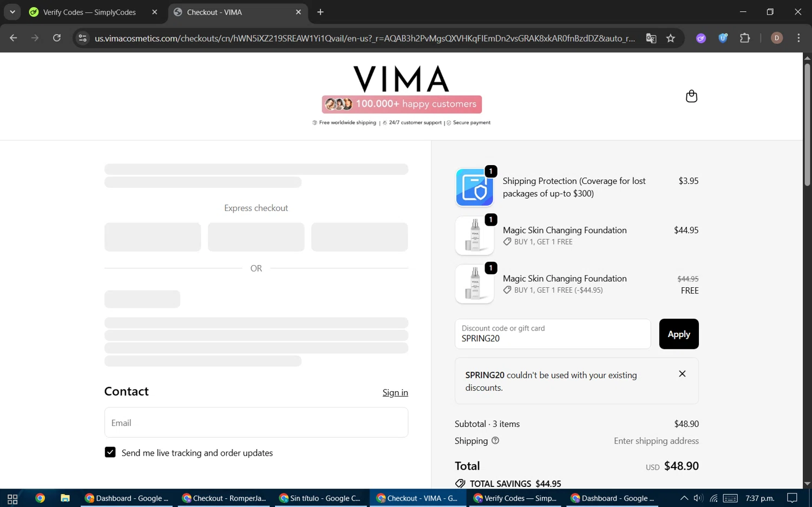Open the Chrome profile avatar D
The width and height of the screenshot is (812, 507).
(777, 38)
